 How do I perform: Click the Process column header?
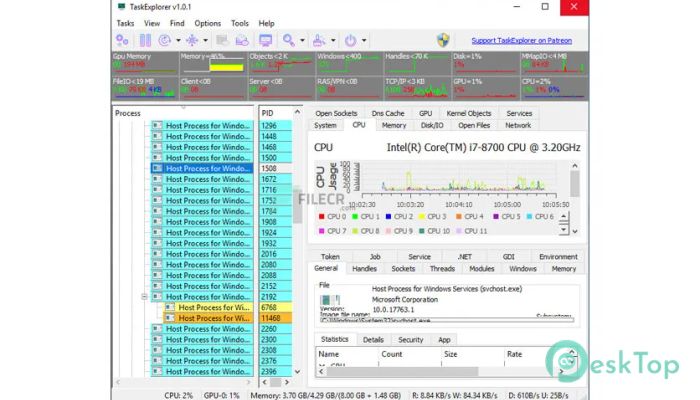point(183,113)
